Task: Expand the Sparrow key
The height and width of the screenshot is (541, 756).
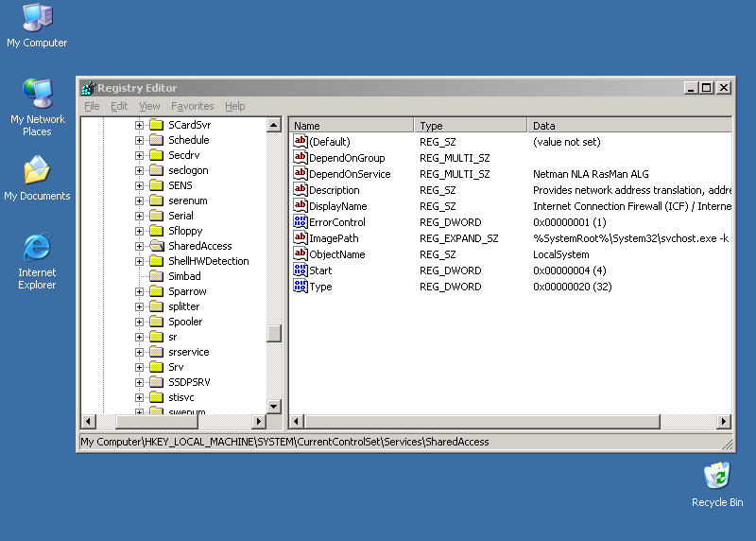Action: [x=139, y=291]
